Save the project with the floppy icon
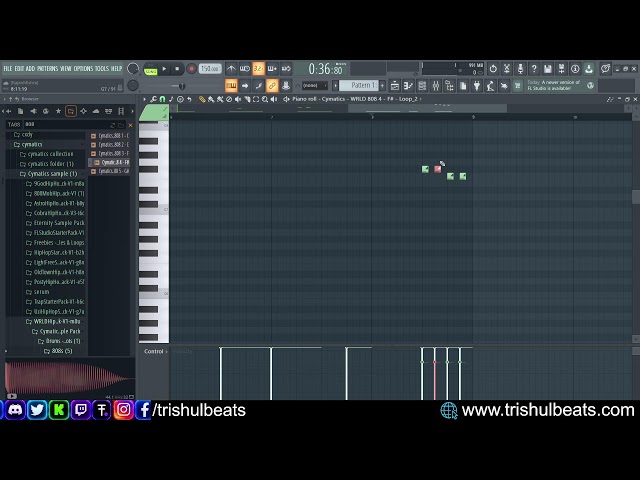Screen dimensions: 640x480 click(548, 69)
